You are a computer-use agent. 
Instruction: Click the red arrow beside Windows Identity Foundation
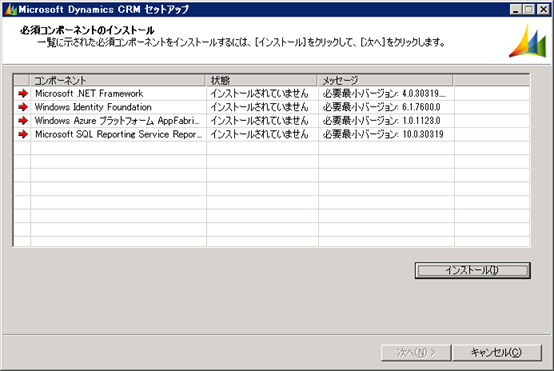23,107
